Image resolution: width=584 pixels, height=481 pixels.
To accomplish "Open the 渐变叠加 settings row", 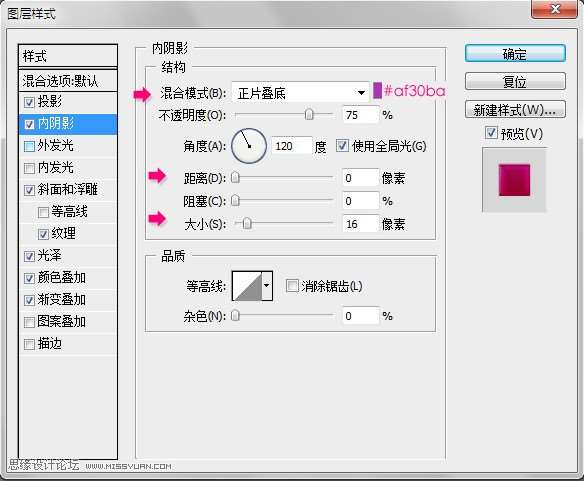I will click(x=68, y=300).
